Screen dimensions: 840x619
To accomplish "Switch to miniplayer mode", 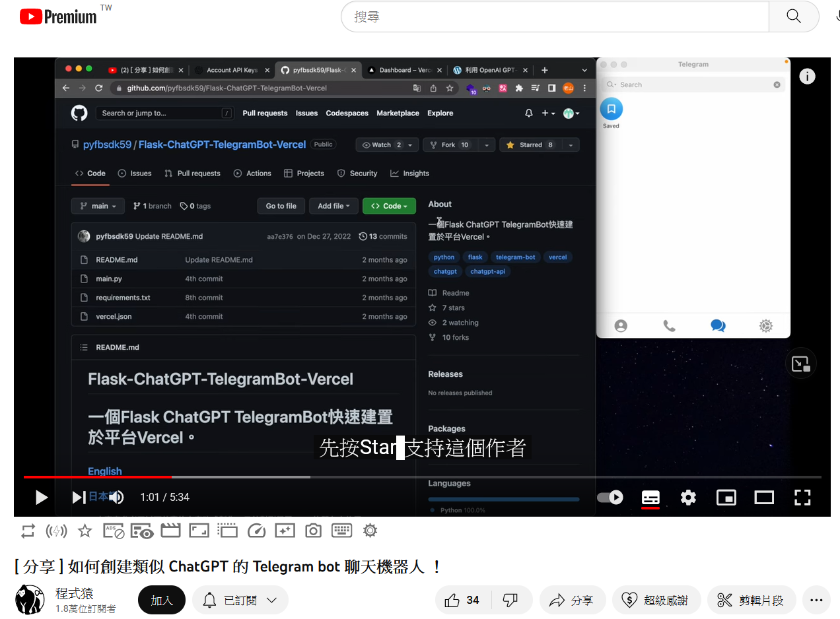I will tap(726, 497).
